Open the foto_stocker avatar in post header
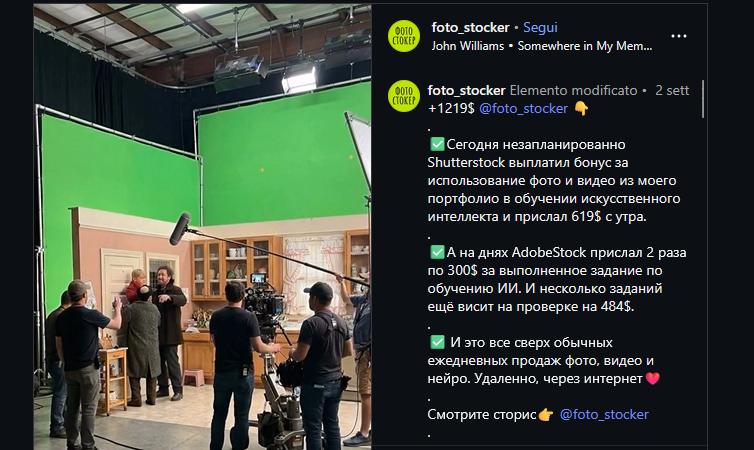 point(404,36)
